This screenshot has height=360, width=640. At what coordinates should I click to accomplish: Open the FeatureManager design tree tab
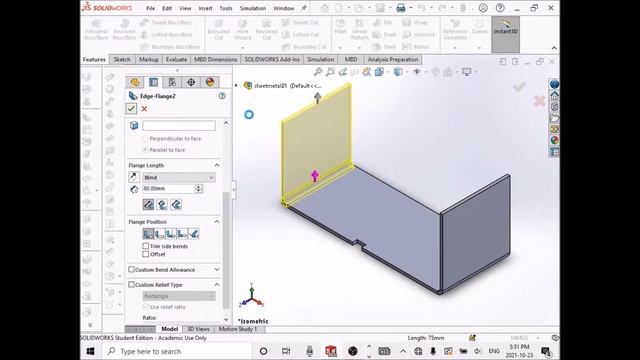click(x=134, y=82)
